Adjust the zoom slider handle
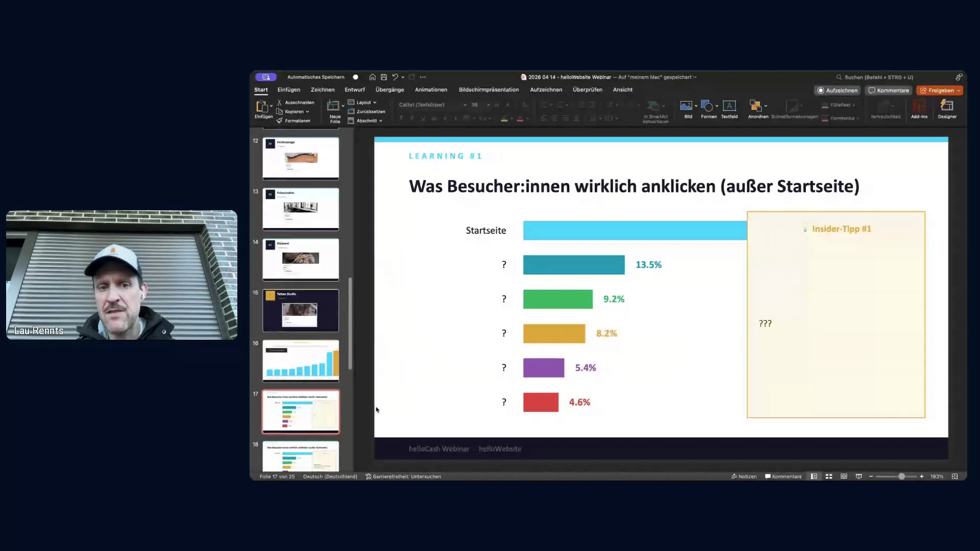The height and width of the screenshot is (551, 980). click(x=902, y=477)
